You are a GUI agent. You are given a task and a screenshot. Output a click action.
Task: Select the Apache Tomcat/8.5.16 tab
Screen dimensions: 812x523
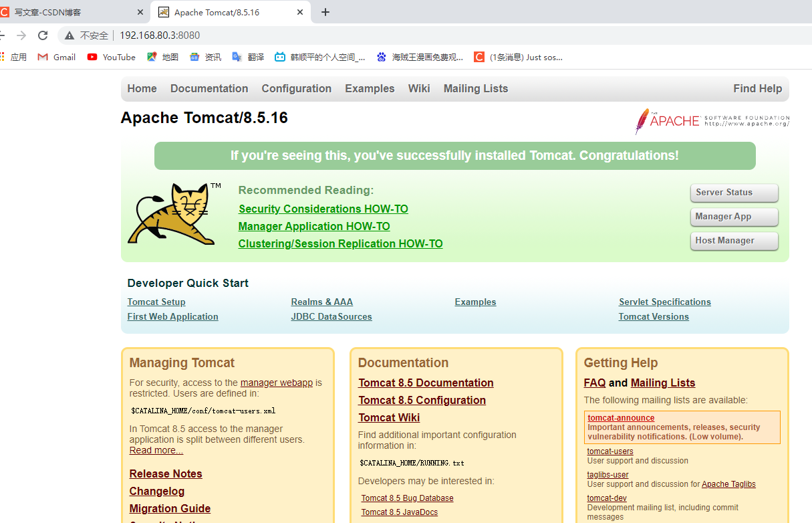coord(231,12)
